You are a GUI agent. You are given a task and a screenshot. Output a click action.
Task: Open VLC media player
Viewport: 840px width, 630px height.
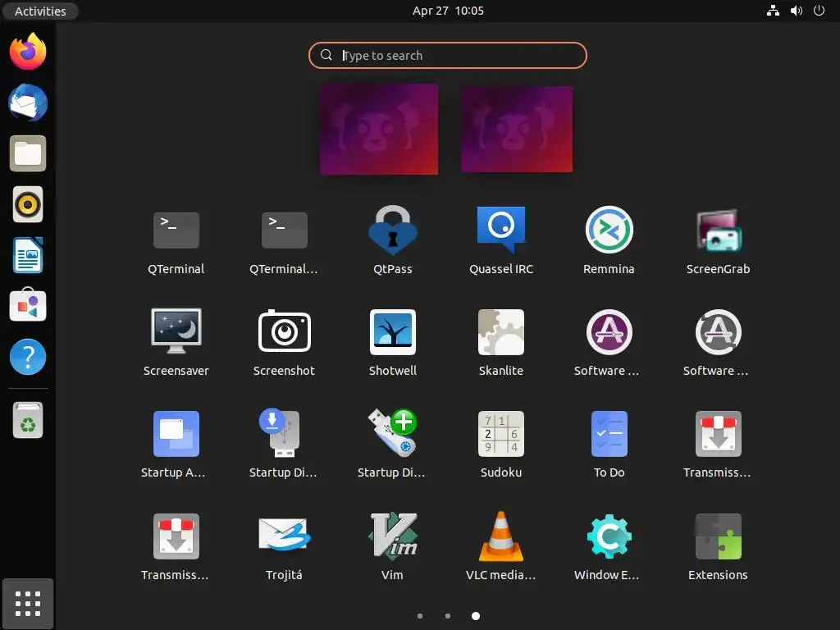coord(501,536)
